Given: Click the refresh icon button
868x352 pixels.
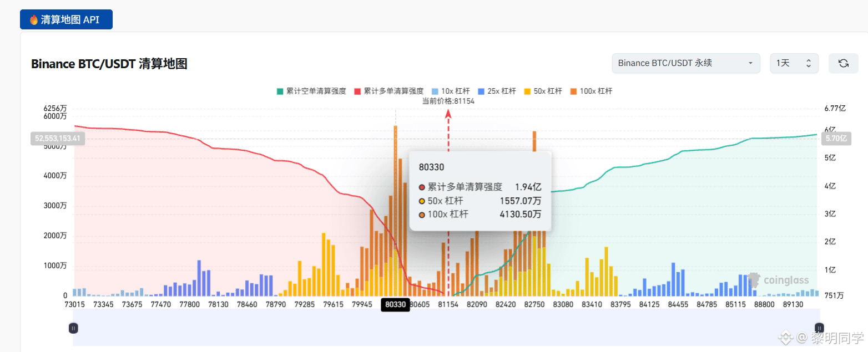Looking at the screenshot, I should click(x=843, y=63).
